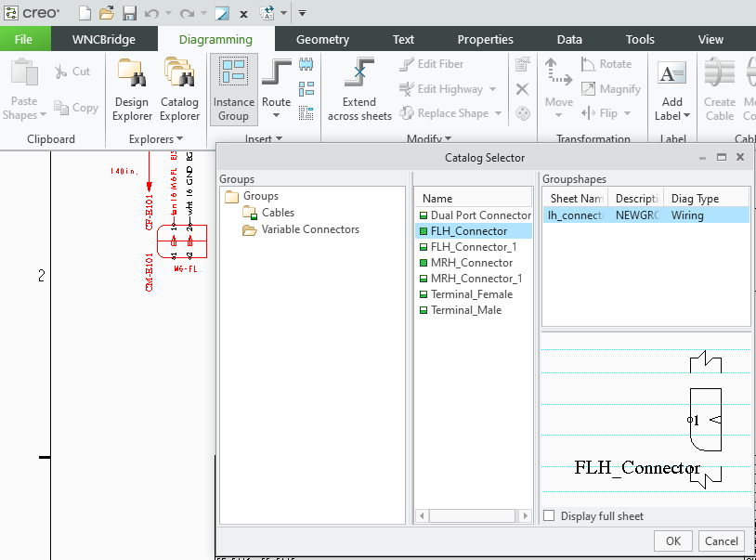Enable Display full sheet checkbox
This screenshot has width=756, height=560.
point(549,516)
